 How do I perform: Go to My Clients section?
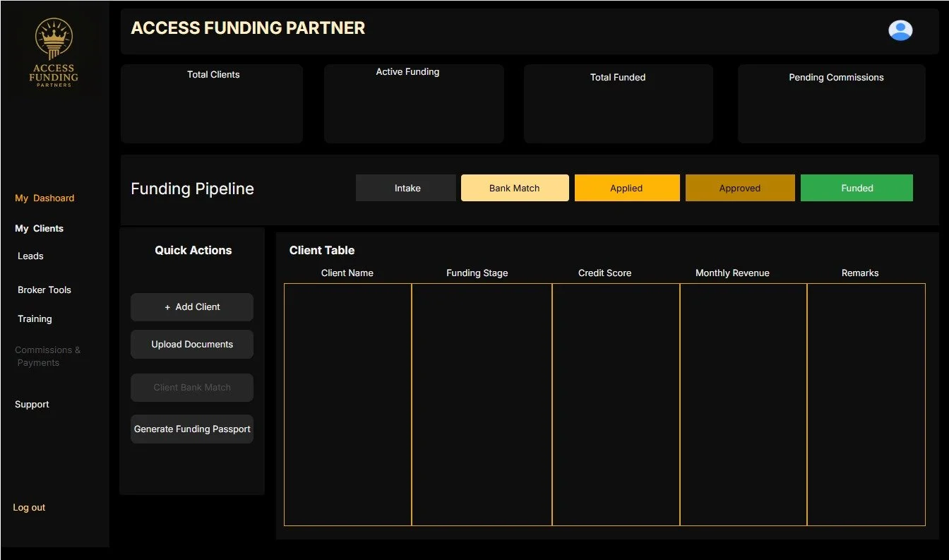pos(40,229)
